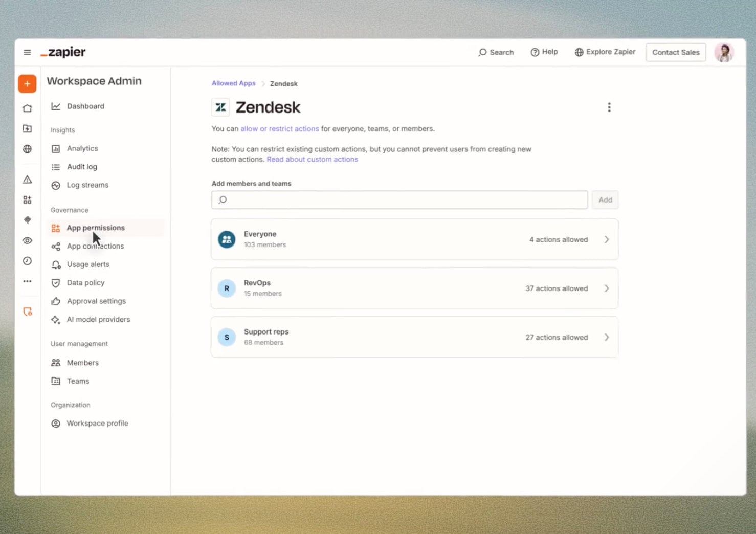Click the lightning file icon in left rail
This screenshot has height=534, width=756.
click(x=27, y=129)
